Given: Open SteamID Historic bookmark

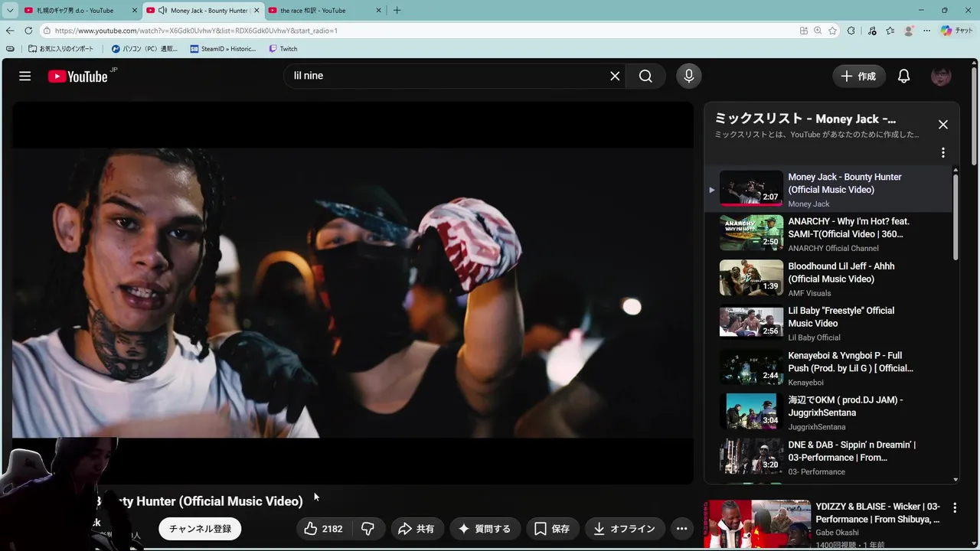Looking at the screenshot, I should (223, 49).
